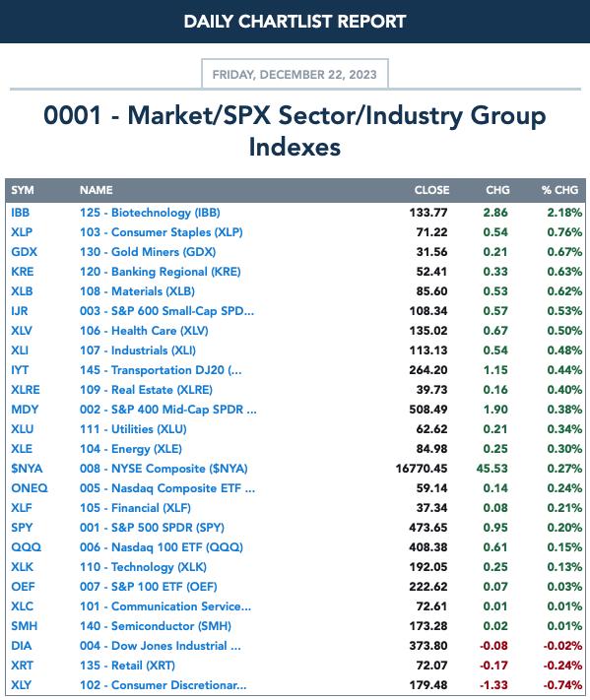
Task: Select the ONEQ symbol link
Action: [x=30, y=488]
